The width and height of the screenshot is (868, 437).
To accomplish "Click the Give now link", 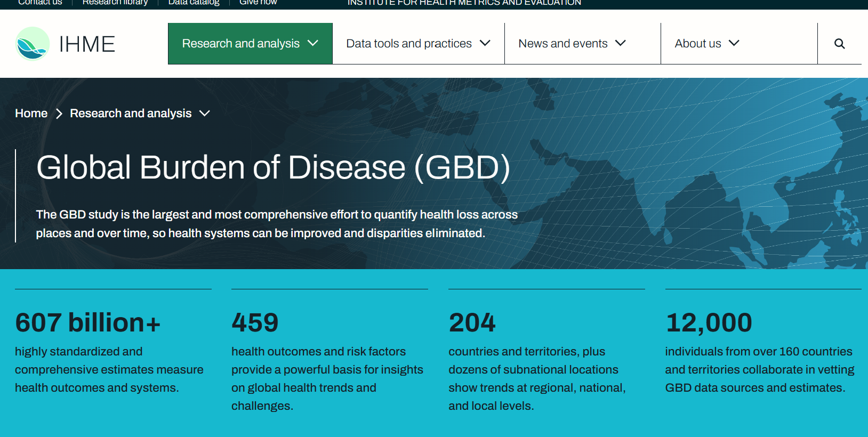I will [x=258, y=3].
